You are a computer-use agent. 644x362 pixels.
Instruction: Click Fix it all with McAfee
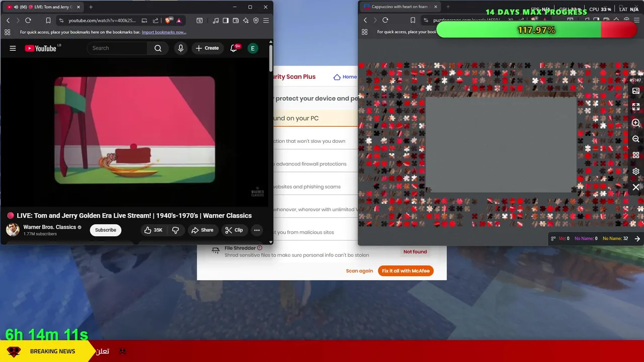(406, 271)
